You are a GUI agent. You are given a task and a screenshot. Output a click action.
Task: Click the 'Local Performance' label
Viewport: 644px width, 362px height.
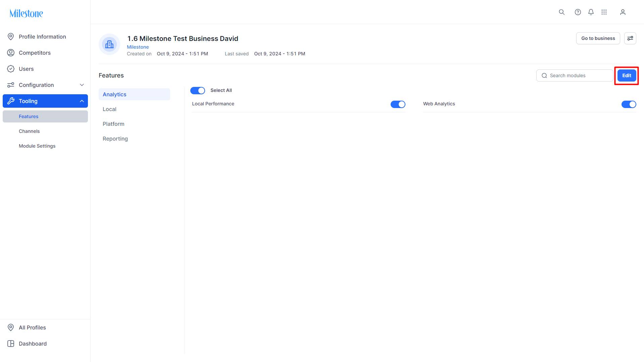pos(213,104)
